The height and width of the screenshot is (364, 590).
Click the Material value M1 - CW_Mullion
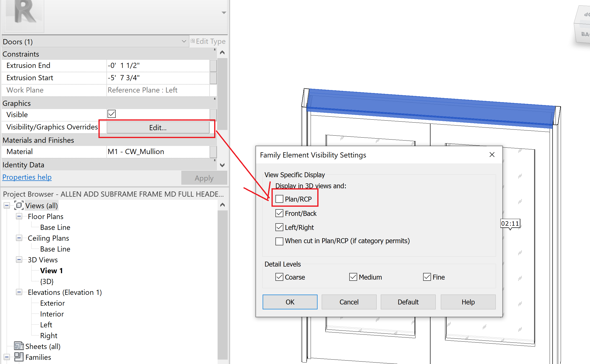click(158, 152)
